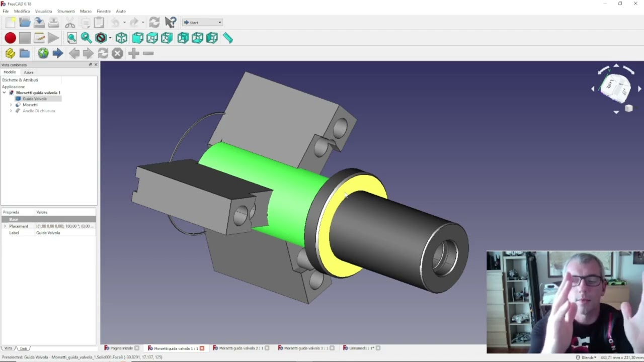This screenshot has height=362, width=644.
Task: Rotate view with navigation cube right arrow
Action: coord(639,89)
